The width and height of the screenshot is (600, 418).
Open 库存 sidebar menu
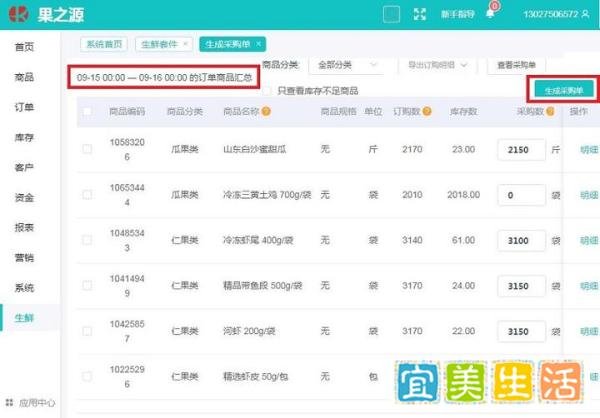[x=24, y=137]
